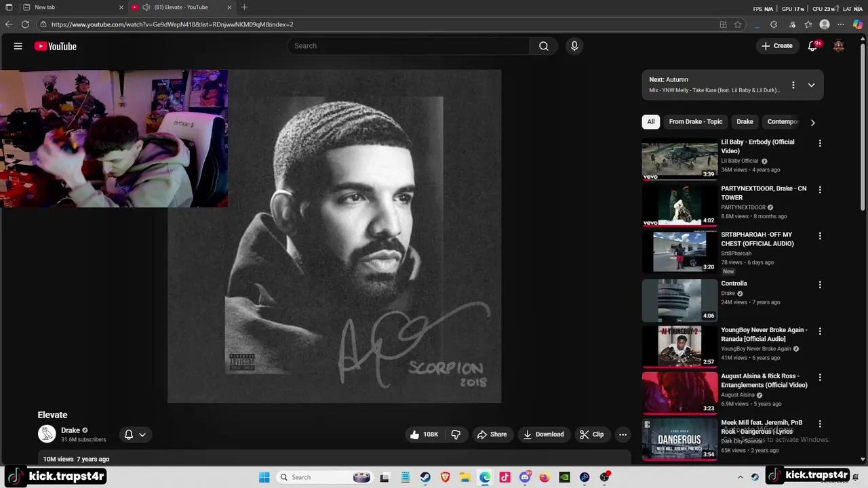Dislike the Elevate video
Image resolution: width=868 pixels, height=488 pixels.
coord(456,434)
